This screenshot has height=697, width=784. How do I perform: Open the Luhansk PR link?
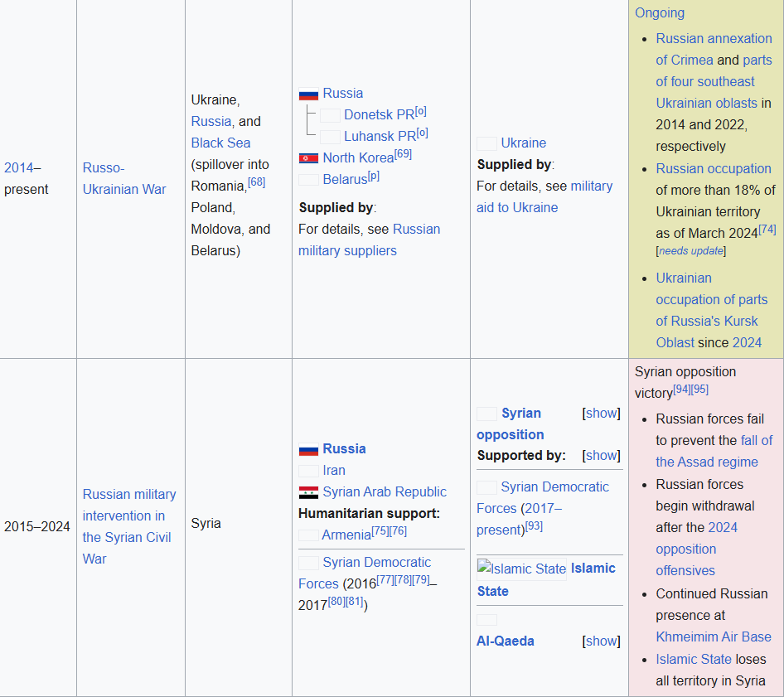380,136
